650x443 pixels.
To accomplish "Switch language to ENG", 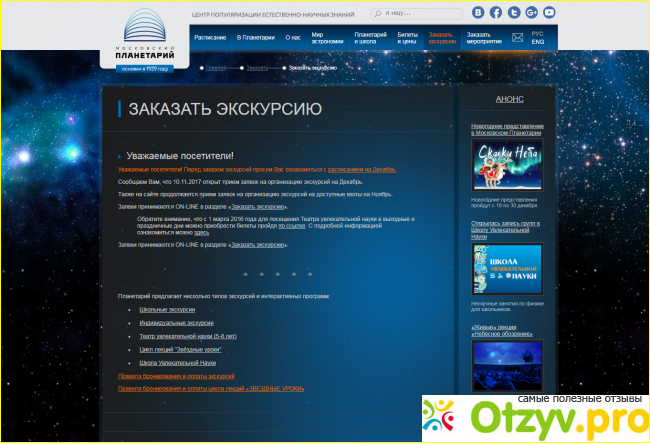I will pos(538,43).
